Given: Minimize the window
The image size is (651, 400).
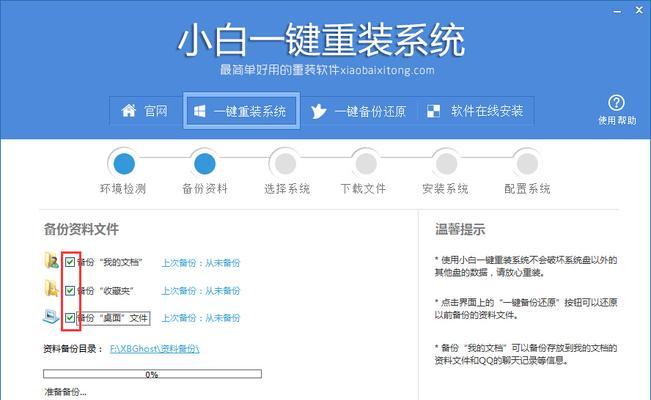Looking at the screenshot, I should click(x=618, y=11).
